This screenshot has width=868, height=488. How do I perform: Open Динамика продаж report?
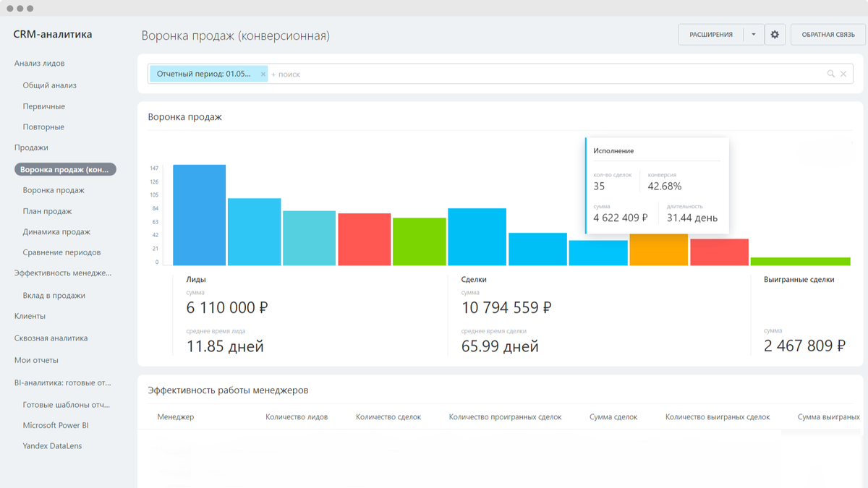point(56,232)
